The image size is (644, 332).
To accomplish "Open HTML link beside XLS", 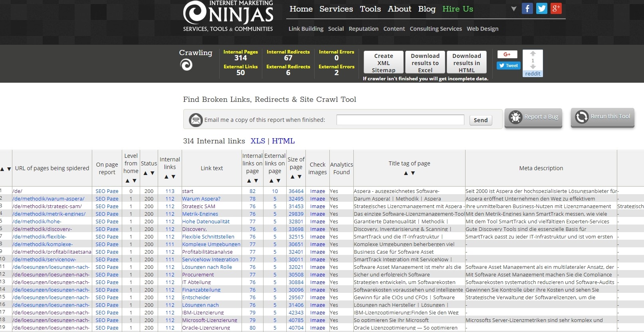I will [x=283, y=141].
